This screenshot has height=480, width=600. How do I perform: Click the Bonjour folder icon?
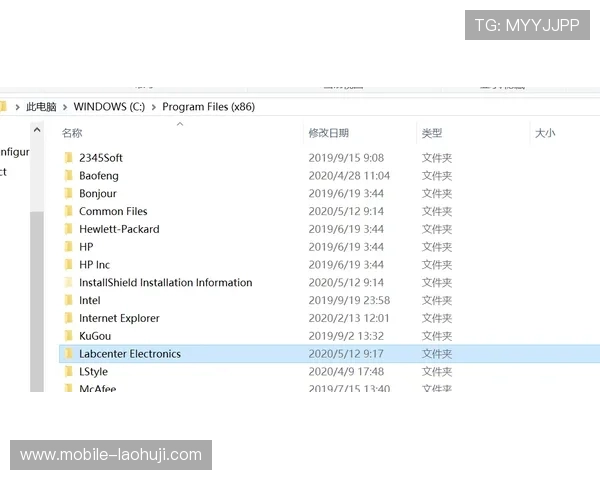(x=68, y=194)
